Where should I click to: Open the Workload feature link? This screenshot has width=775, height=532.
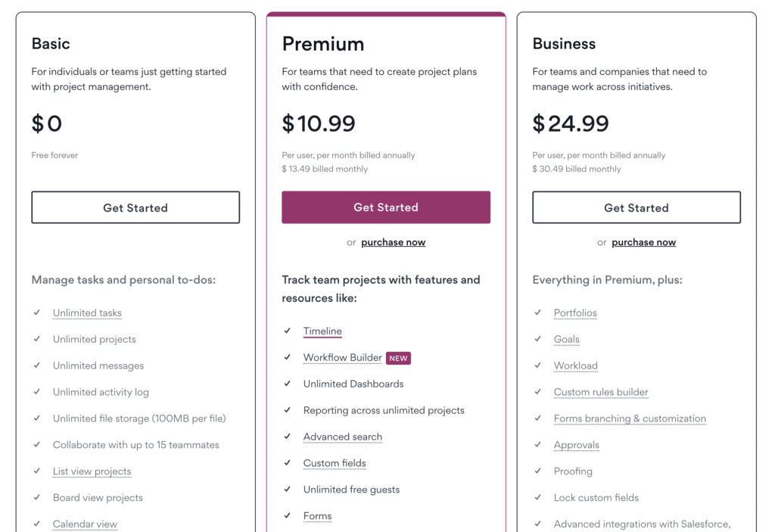pos(575,366)
